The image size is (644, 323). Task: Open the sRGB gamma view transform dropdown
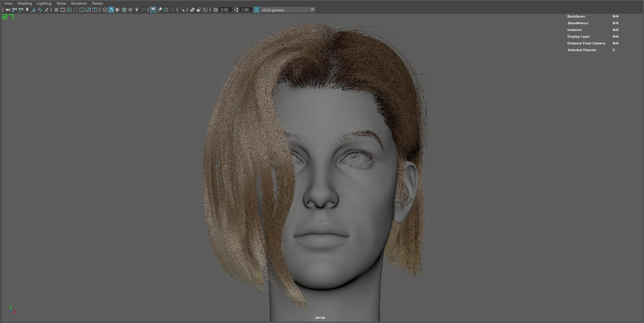pyautogui.click(x=288, y=10)
